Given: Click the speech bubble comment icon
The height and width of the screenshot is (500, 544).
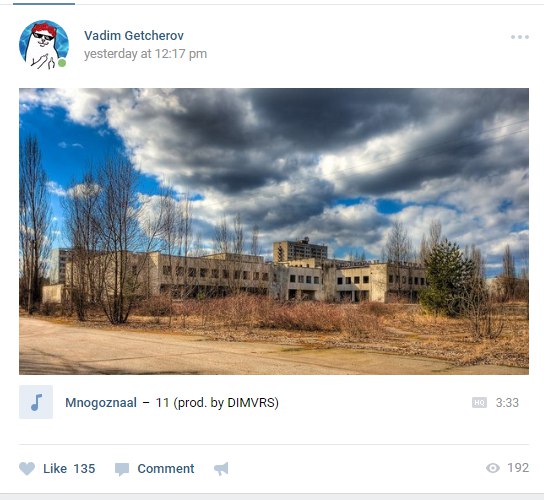Looking at the screenshot, I should click(x=122, y=469).
